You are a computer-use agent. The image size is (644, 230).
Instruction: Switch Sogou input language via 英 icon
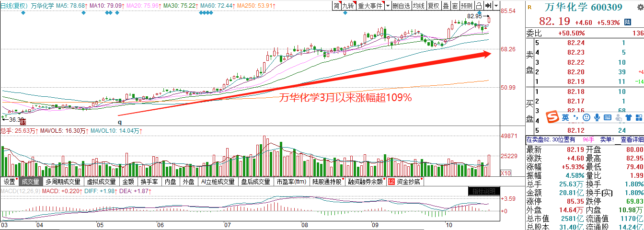pyautogui.click(x=565, y=117)
